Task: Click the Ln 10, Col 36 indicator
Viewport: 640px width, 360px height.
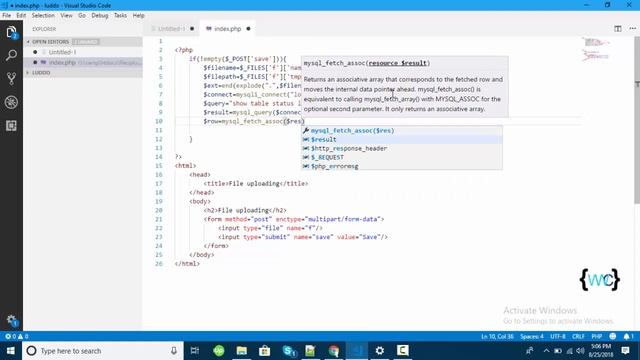Action: tap(497, 336)
